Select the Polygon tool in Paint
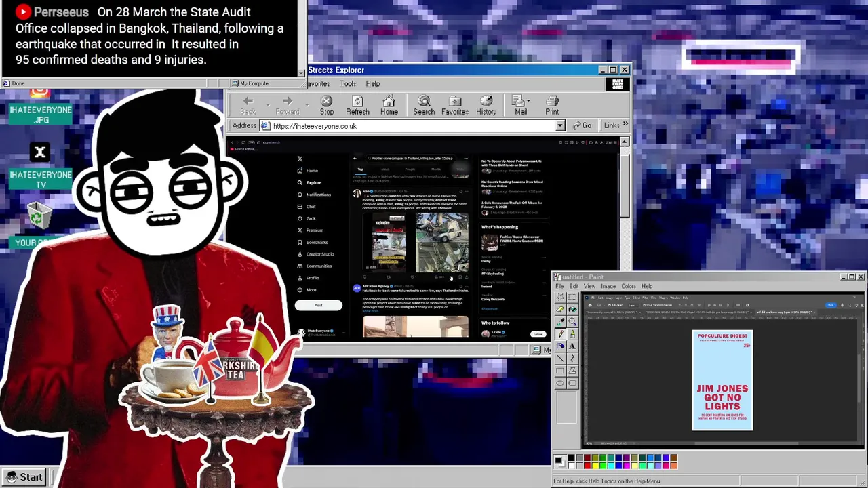This screenshot has height=488, width=868. (572, 371)
